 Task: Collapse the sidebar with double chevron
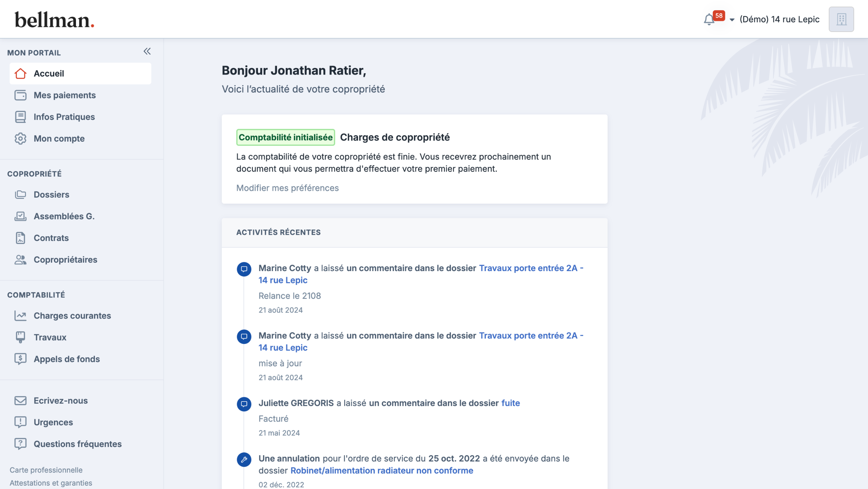coord(147,52)
